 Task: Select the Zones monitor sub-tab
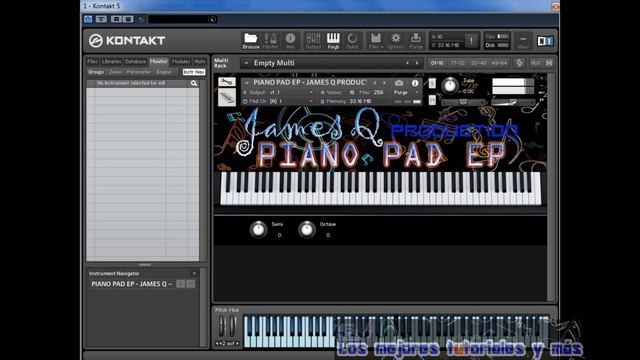[116, 72]
